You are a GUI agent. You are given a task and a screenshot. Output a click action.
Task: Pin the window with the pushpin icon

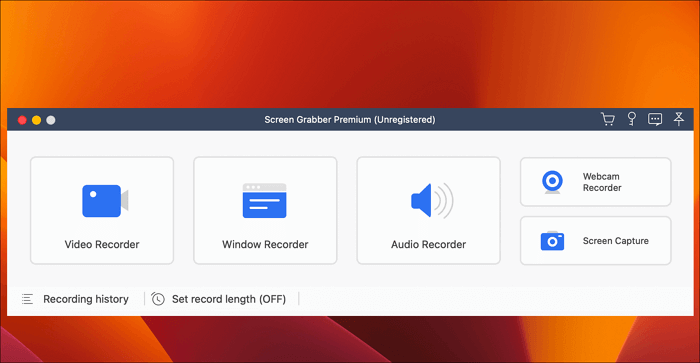(679, 119)
